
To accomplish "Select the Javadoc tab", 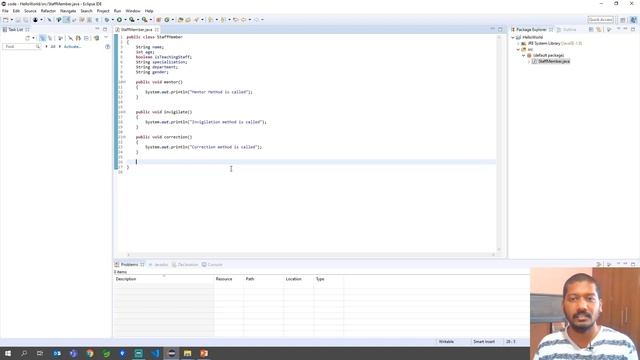I will (158, 265).
